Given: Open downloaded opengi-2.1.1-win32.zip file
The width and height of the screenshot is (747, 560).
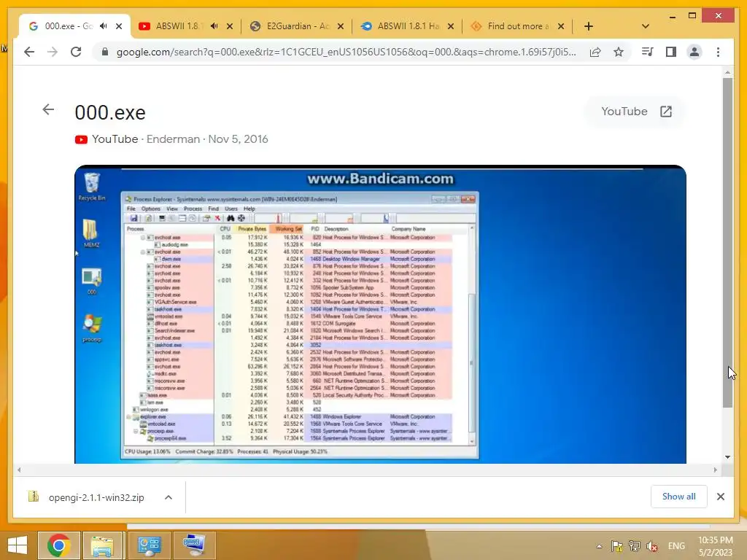Looking at the screenshot, I should 96,497.
